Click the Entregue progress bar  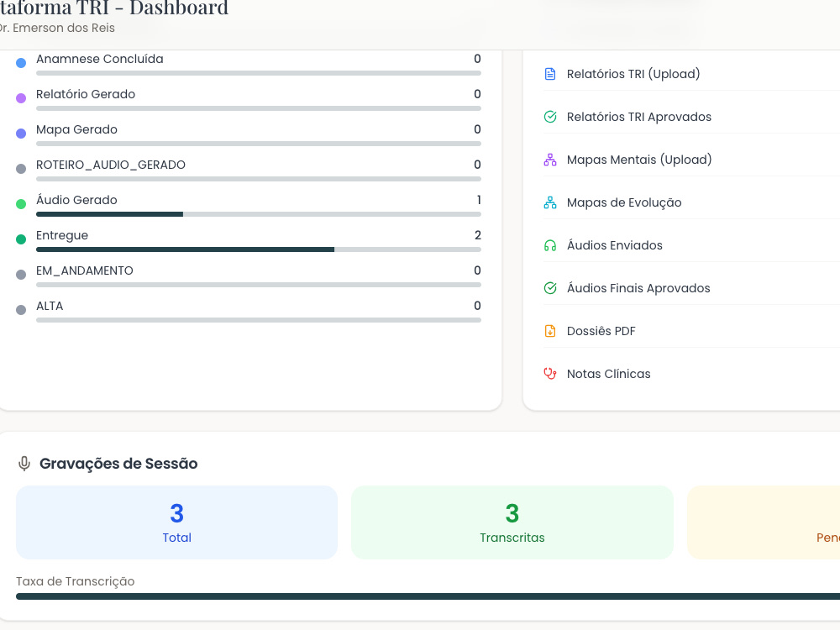click(258, 249)
